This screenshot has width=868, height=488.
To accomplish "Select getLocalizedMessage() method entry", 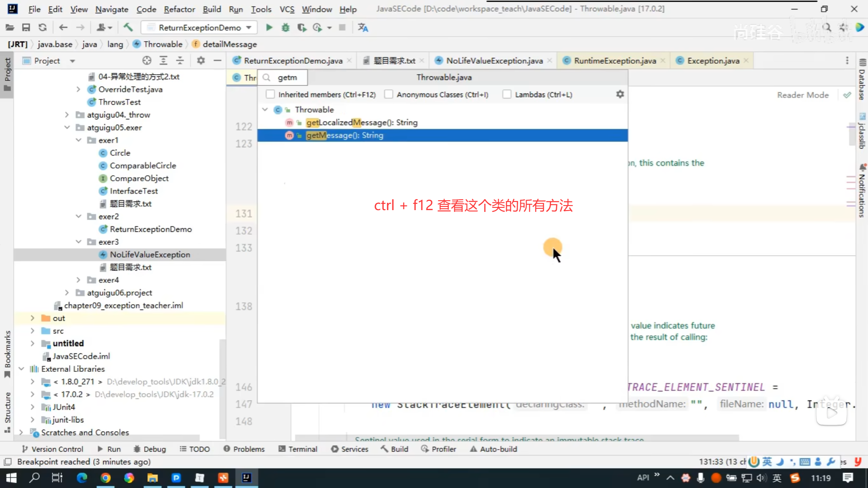I will [x=361, y=122].
